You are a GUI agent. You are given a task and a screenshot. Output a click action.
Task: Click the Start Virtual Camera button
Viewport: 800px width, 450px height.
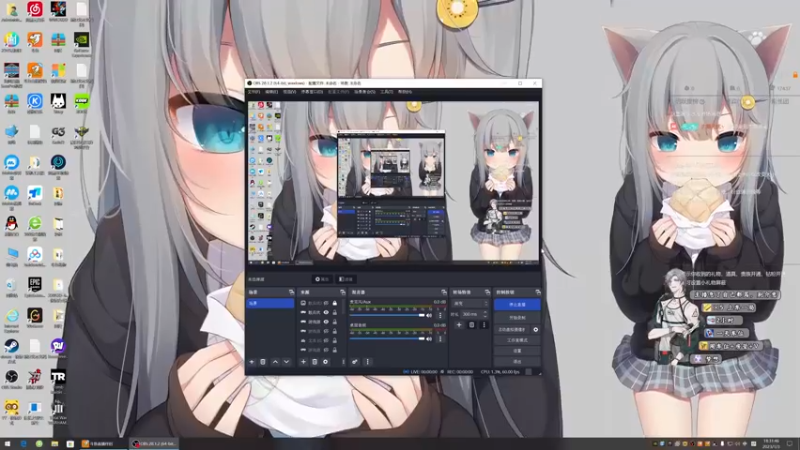coord(512,330)
